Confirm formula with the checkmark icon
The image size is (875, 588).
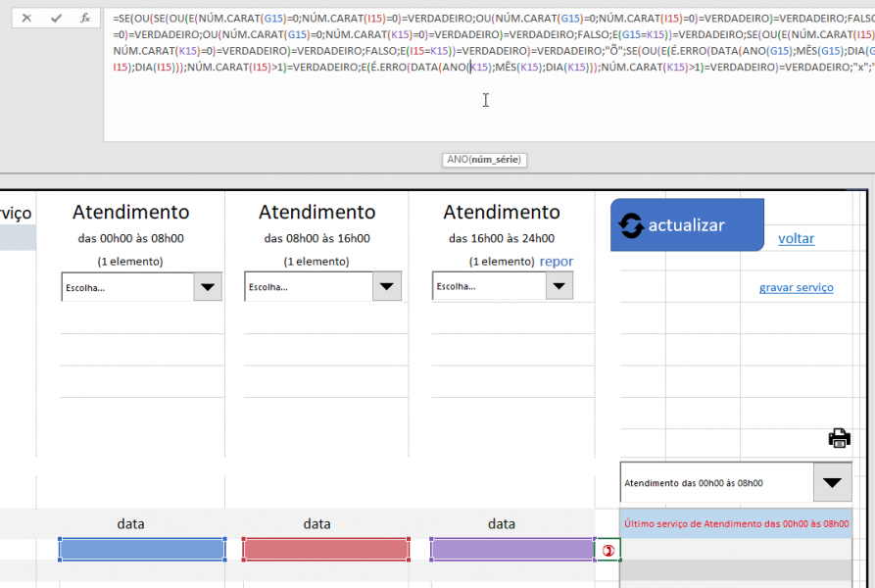[x=56, y=18]
